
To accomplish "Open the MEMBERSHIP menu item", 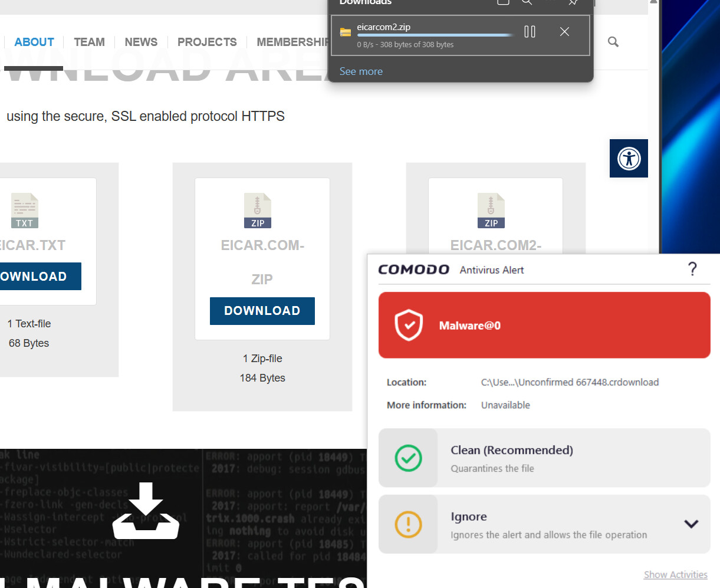I will point(293,42).
